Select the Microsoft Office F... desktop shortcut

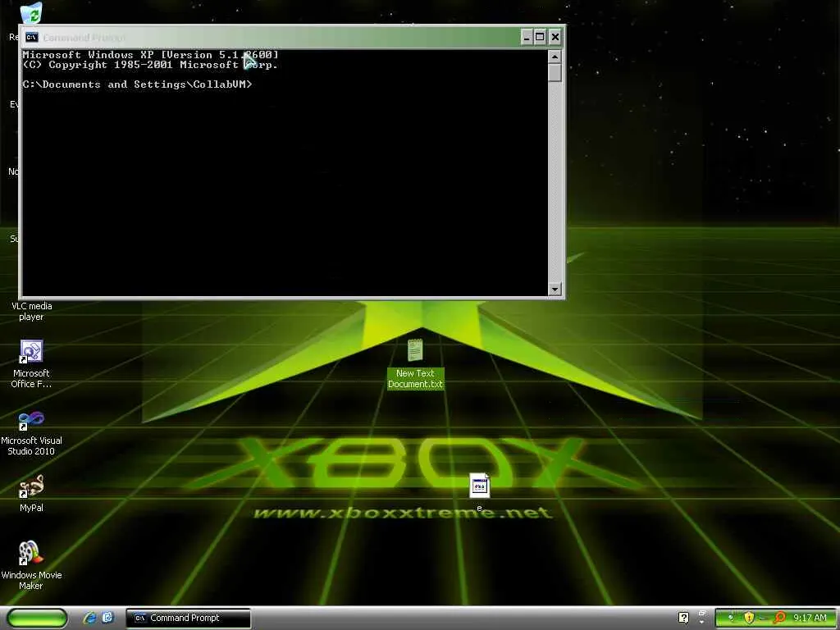(x=31, y=363)
